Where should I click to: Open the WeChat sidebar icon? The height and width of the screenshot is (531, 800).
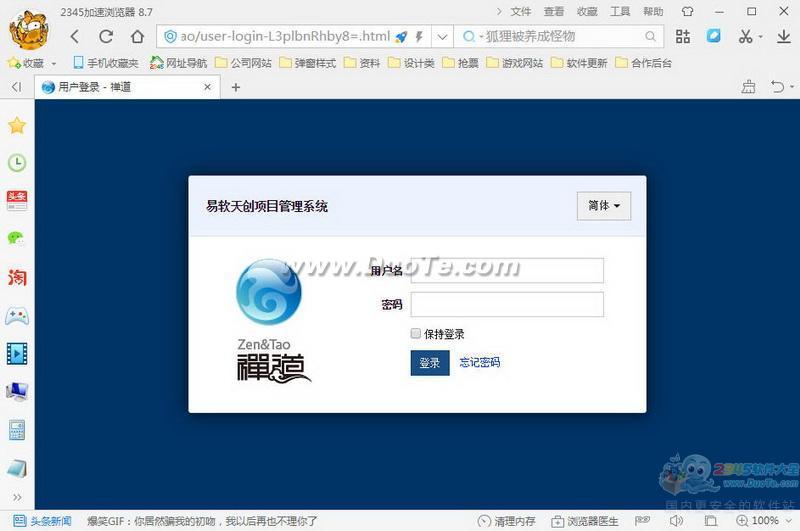pyautogui.click(x=16, y=239)
